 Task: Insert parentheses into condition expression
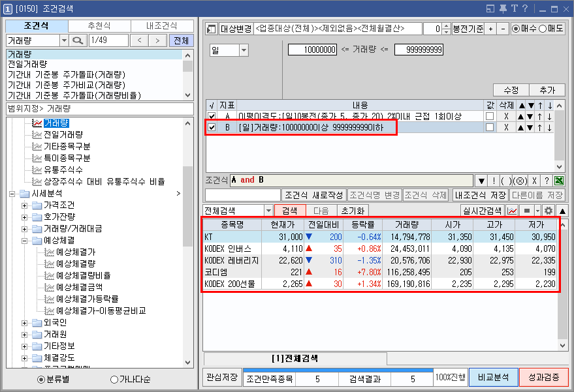coord(506,181)
